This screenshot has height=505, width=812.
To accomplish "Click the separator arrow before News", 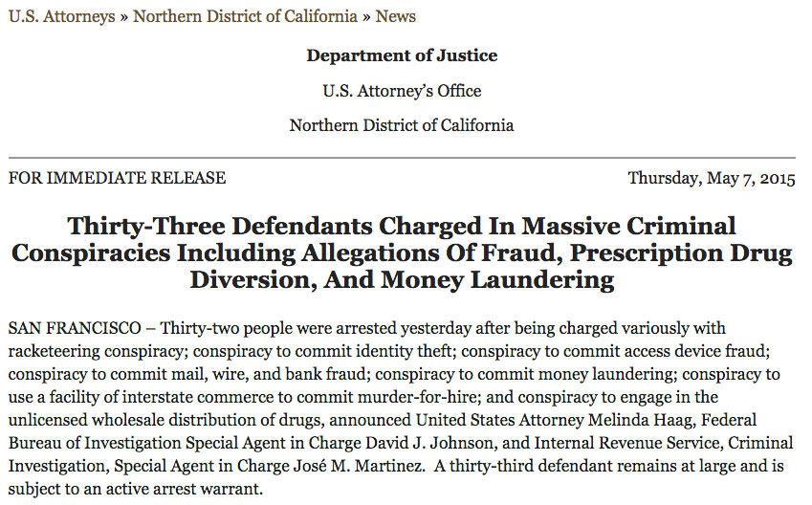I will point(366,17).
